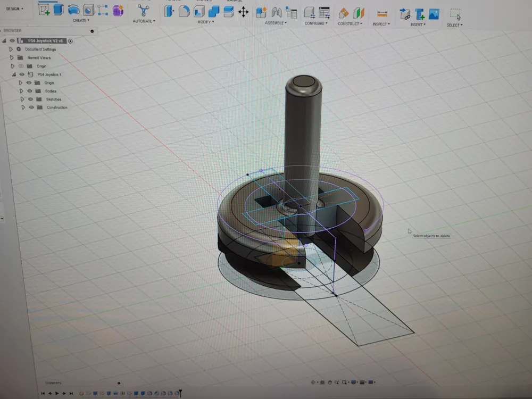Select the Offset Plane construct tool
Viewport: 532px width, 399px height.
click(x=343, y=14)
